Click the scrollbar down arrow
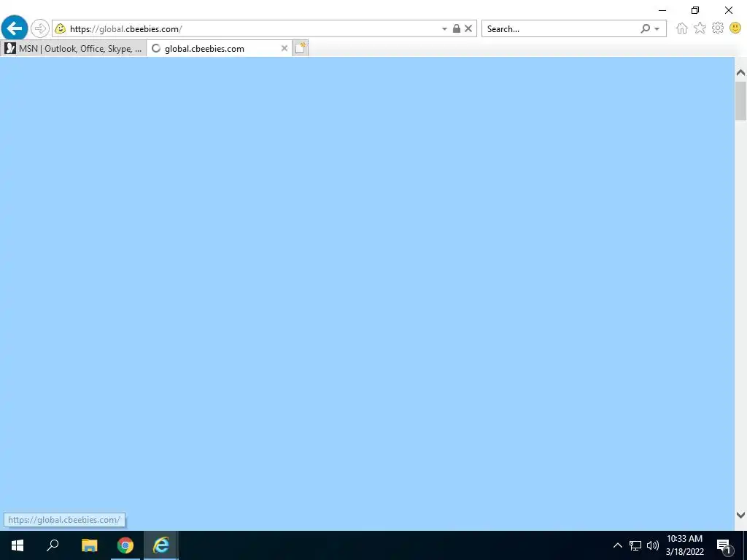 pos(740,515)
